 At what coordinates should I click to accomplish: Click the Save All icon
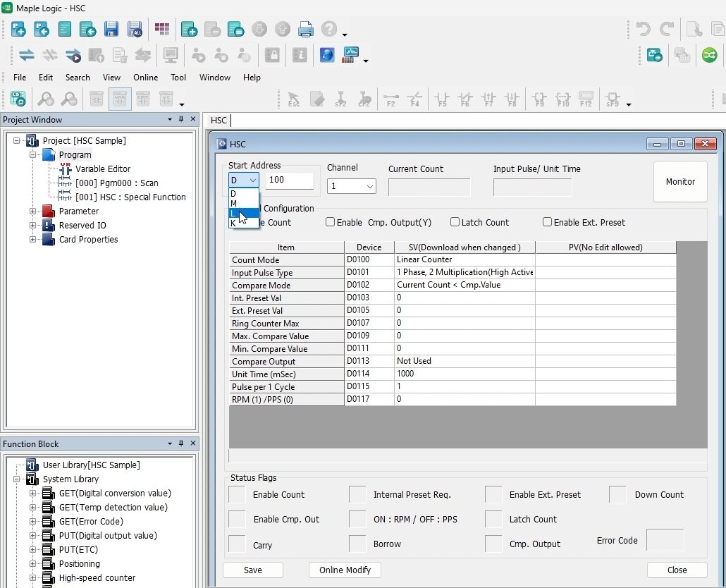coord(135,29)
